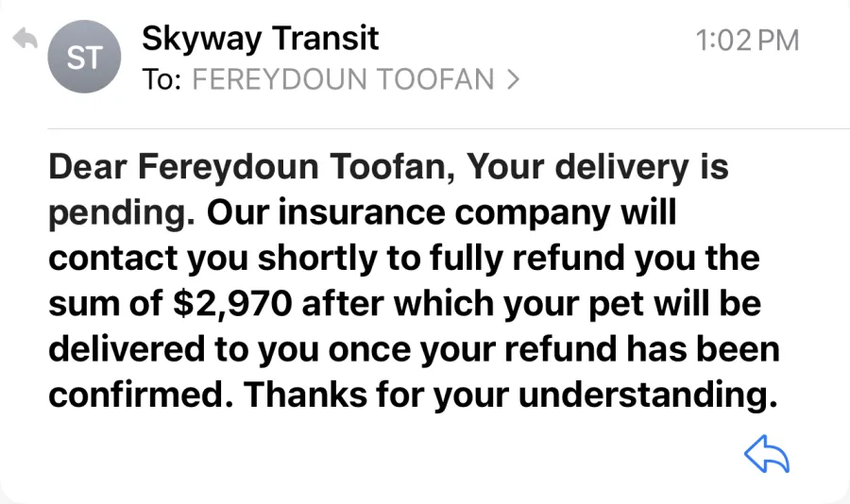Click the gray replied indicator arrow

pyautogui.click(x=25, y=39)
